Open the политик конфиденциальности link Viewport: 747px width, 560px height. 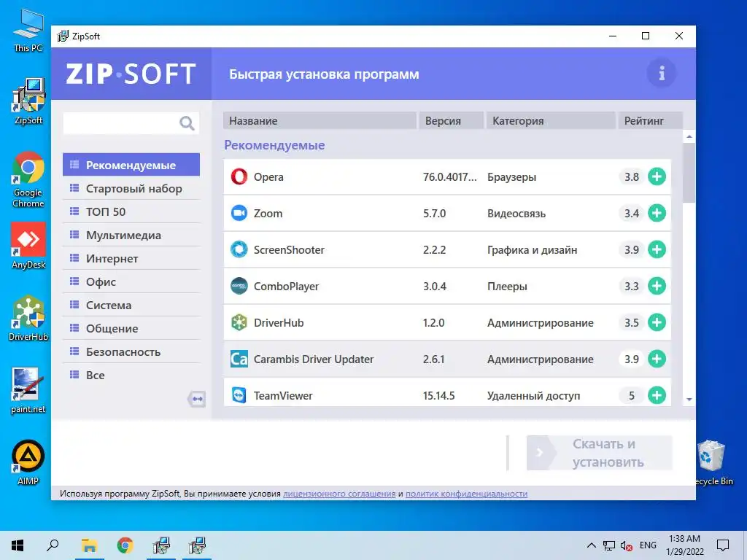[466, 494]
